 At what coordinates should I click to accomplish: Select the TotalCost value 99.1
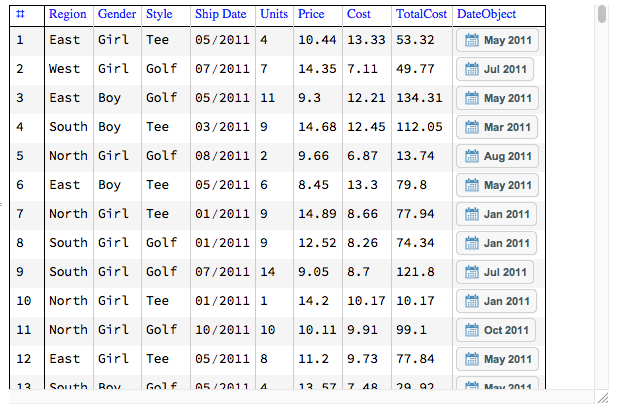tap(411, 330)
